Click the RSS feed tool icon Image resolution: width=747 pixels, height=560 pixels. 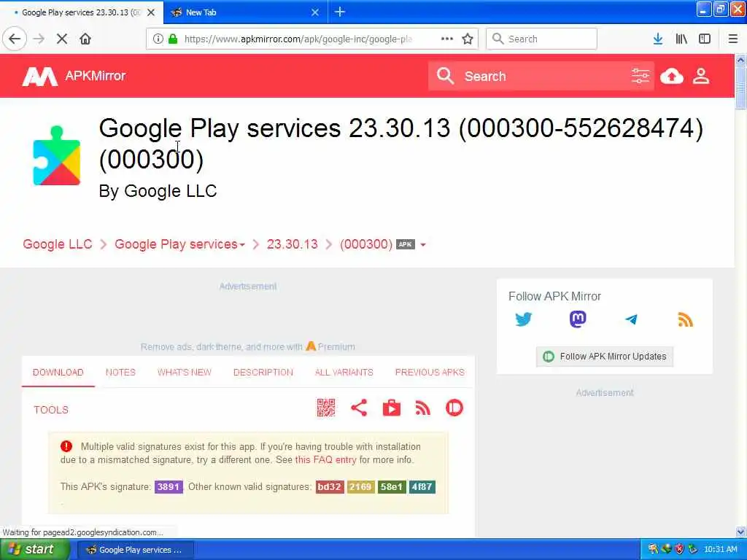422,408
